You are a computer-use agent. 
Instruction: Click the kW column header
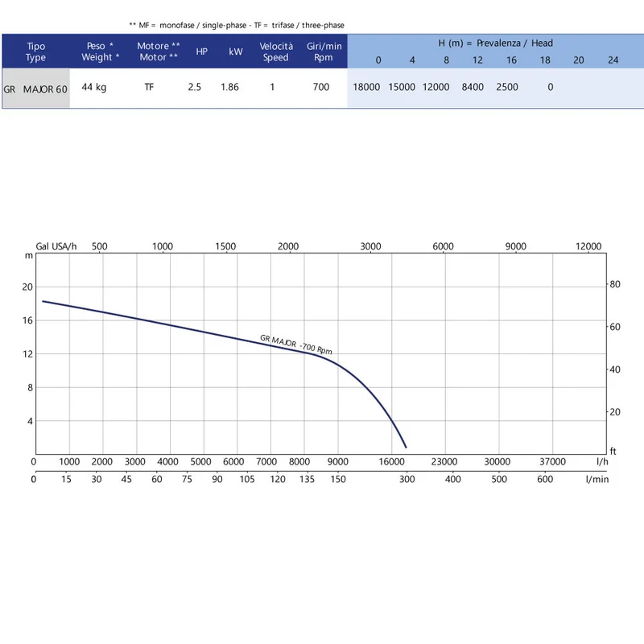(236, 52)
